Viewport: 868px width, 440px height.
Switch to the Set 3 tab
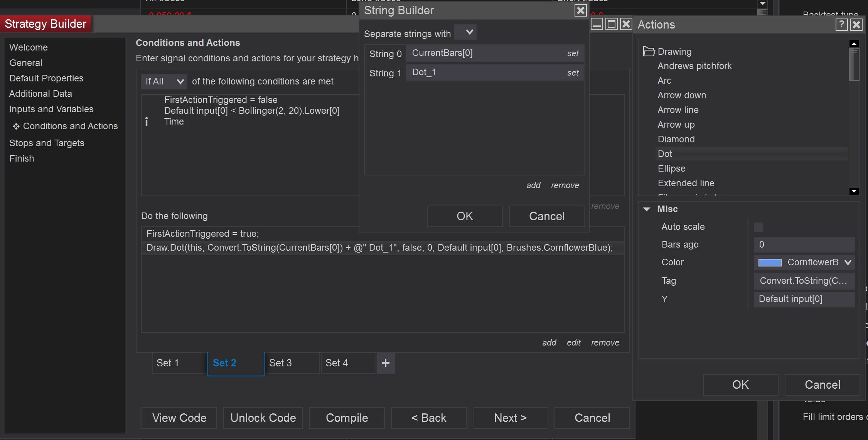pos(292,363)
